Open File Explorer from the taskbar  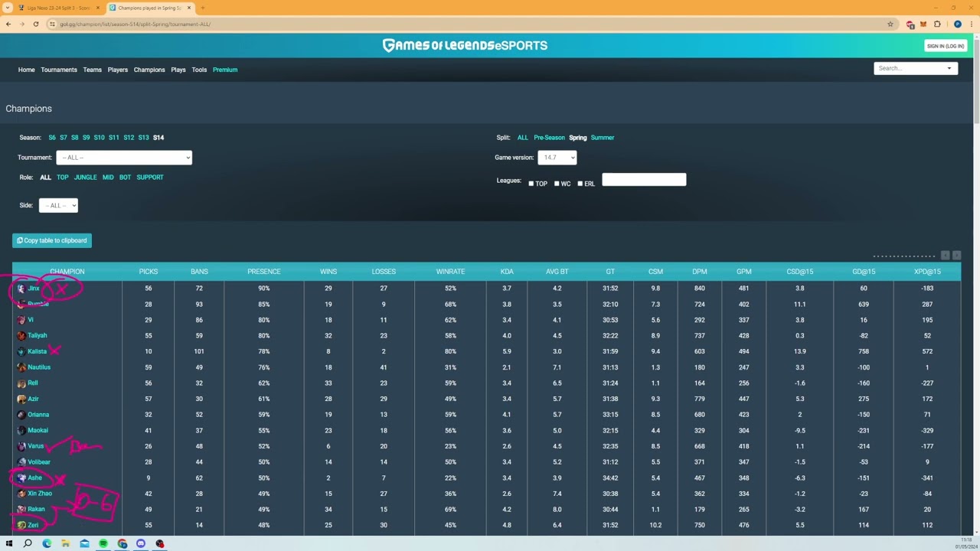pyautogui.click(x=66, y=543)
